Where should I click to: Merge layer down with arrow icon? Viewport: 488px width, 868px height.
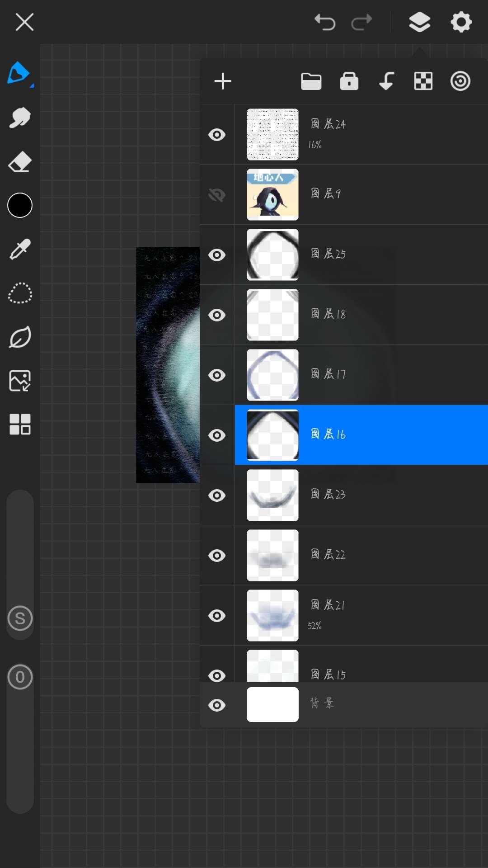pyautogui.click(x=386, y=81)
